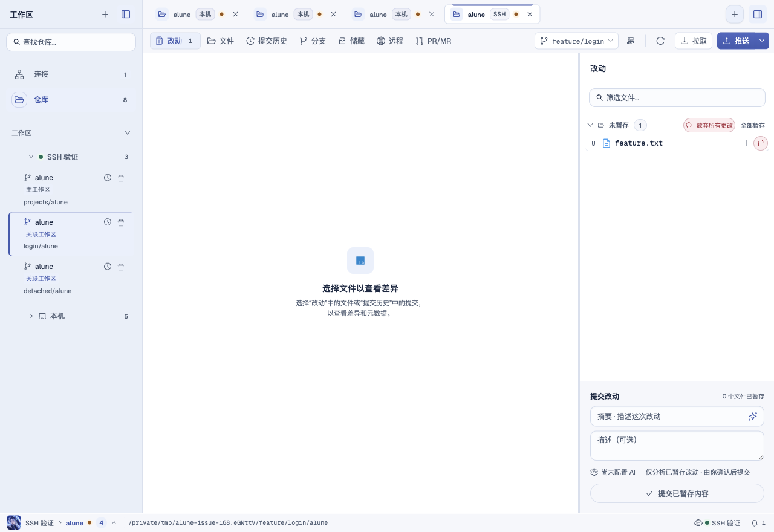Open history clock icon for detached/alune worktree
This screenshot has height=532, width=774.
coord(108,267)
